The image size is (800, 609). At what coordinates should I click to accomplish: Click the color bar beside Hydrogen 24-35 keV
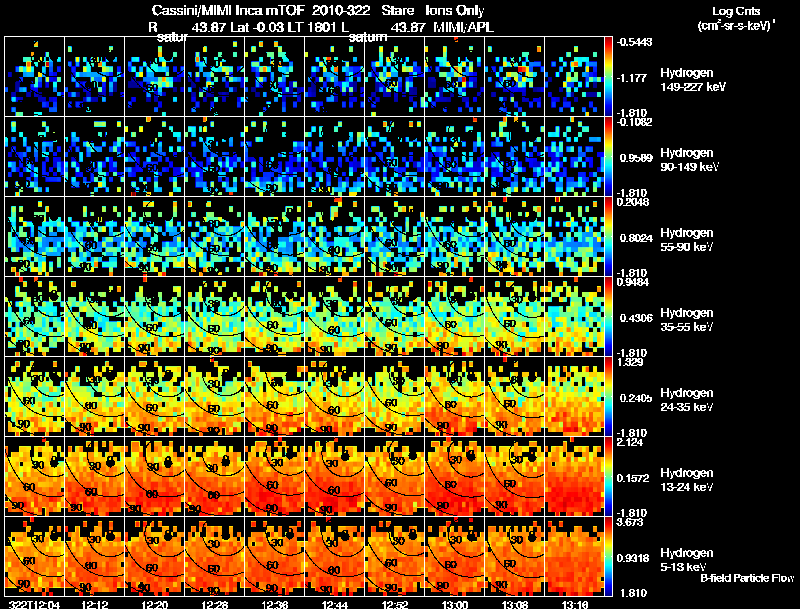click(x=608, y=397)
